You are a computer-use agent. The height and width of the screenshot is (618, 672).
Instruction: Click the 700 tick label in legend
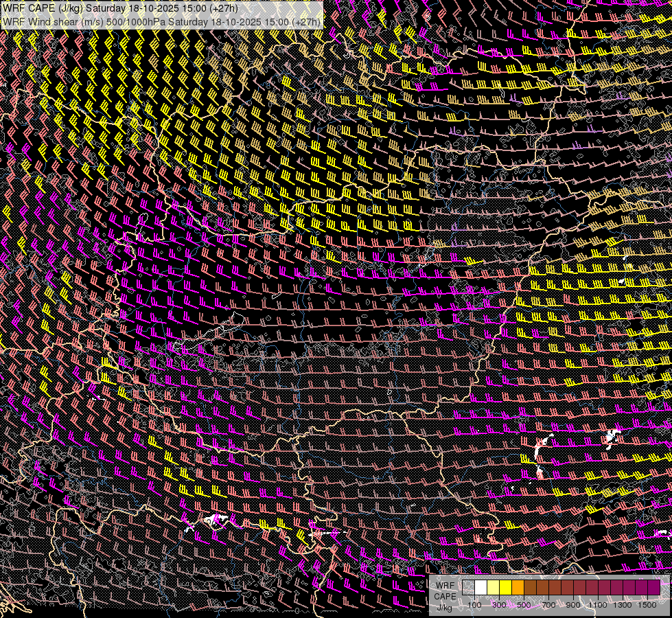(548, 605)
